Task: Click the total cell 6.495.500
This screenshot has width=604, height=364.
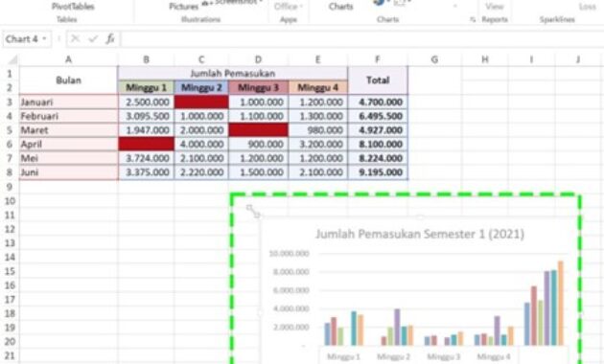Action: pos(378,116)
